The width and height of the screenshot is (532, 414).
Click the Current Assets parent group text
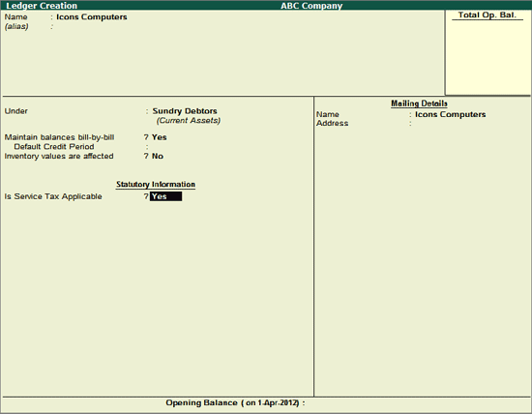coord(189,121)
